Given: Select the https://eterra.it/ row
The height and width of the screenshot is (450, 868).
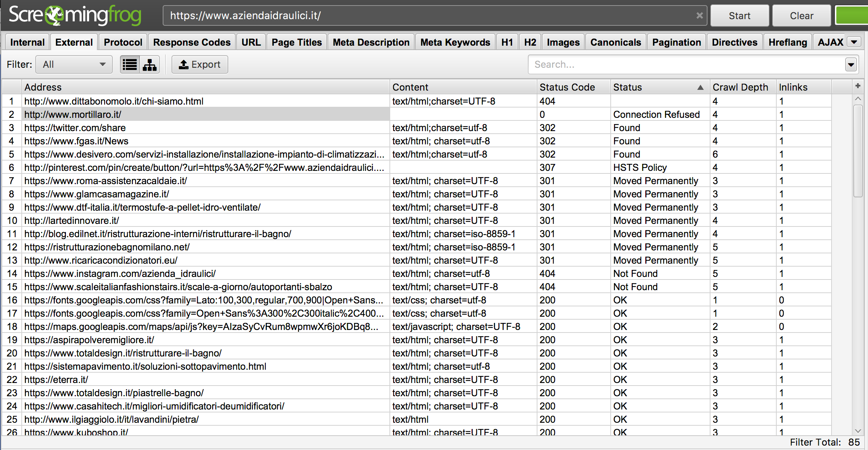Looking at the screenshot, I should 417,379.
